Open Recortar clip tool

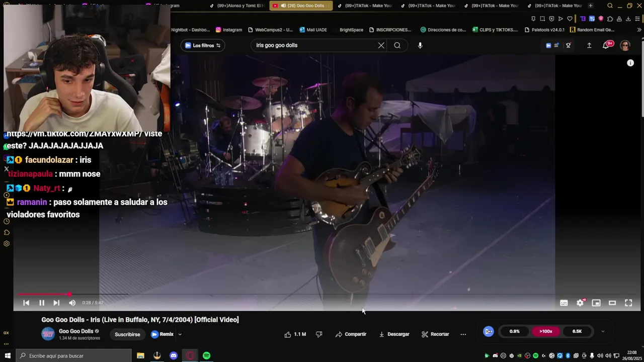pos(435,334)
